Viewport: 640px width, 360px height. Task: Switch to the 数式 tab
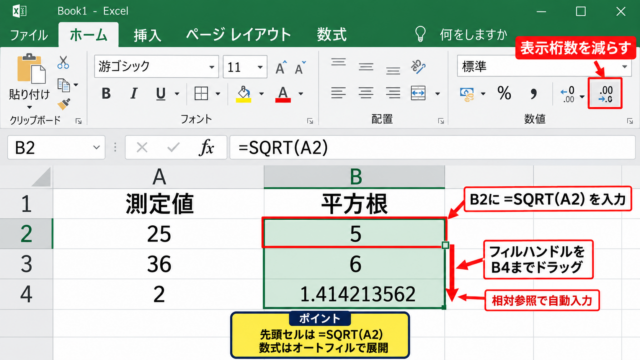click(331, 35)
